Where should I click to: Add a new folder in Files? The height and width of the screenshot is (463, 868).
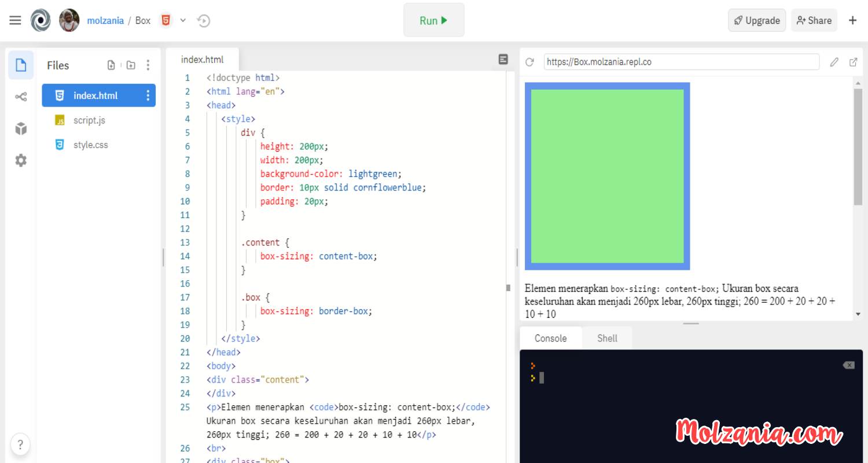[x=131, y=65]
